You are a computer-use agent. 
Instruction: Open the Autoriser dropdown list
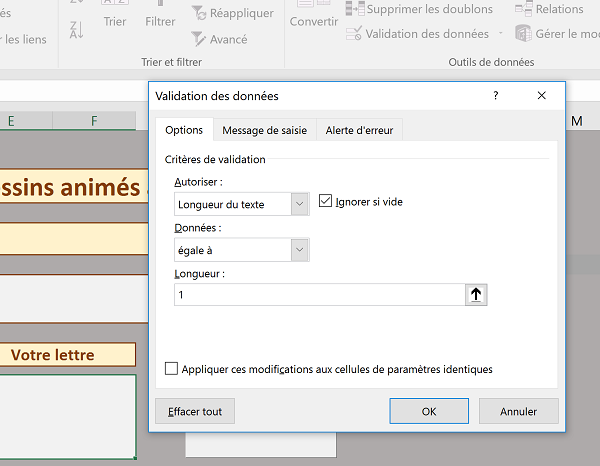click(300, 204)
